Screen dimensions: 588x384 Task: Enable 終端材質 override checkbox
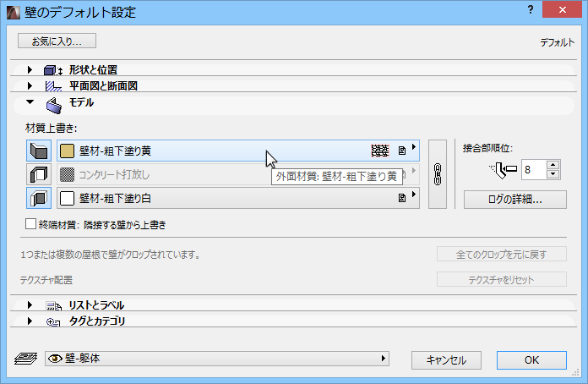pos(30,224)
